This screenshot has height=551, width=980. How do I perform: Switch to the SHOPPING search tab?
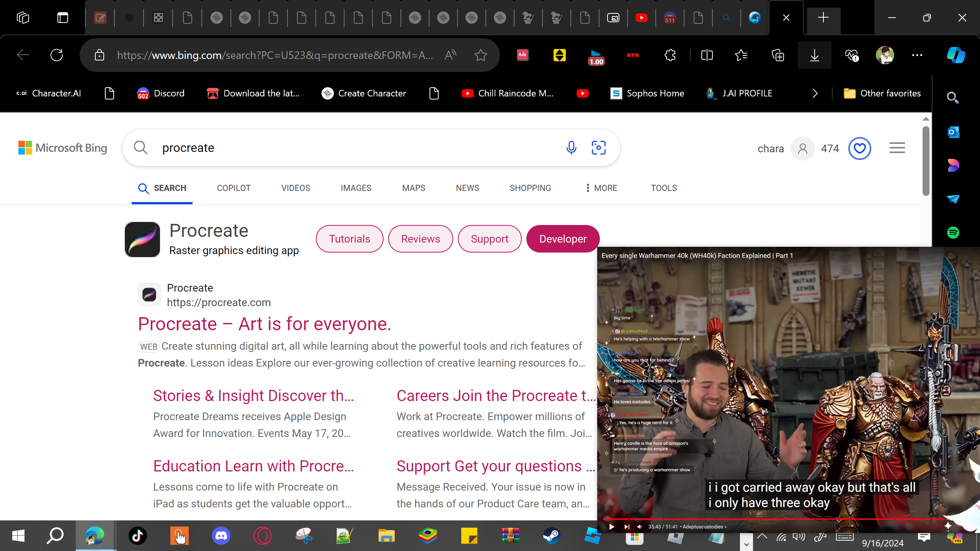(530, 188)
